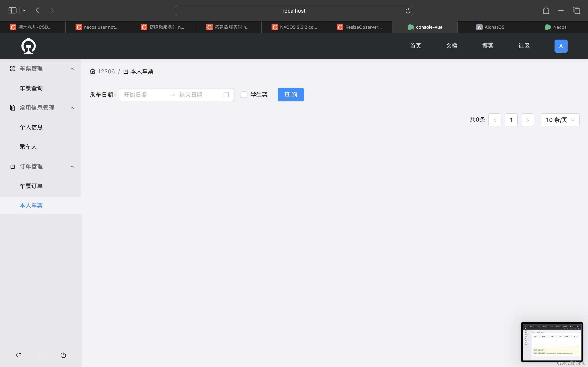
Task: Open new tab with plus icon
Action: [x=561, y=10]
